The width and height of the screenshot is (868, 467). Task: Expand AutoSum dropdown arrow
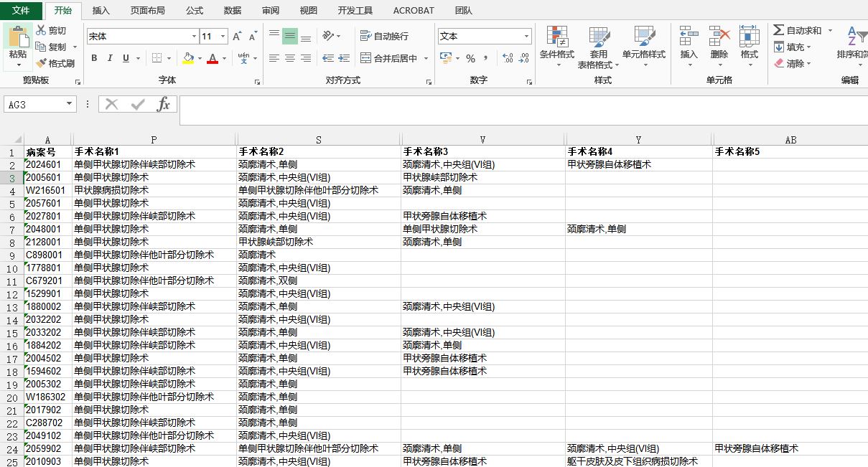coord(831,30)
